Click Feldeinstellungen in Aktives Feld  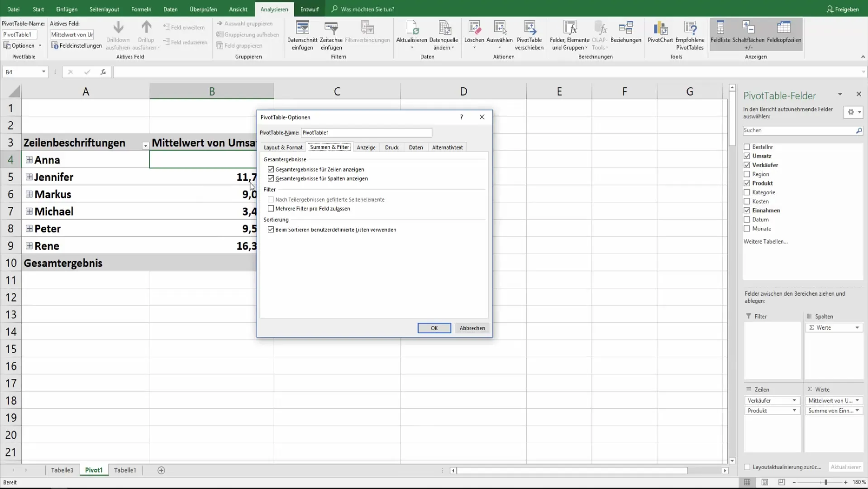pyautogui.click(x=76, y=45)
